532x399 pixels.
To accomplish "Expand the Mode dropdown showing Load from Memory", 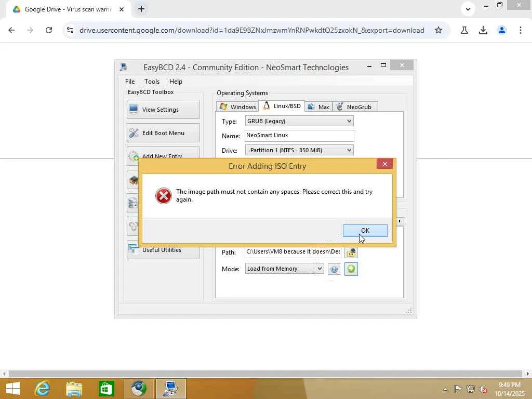I will pyautogui.click(x=284, y=269).
